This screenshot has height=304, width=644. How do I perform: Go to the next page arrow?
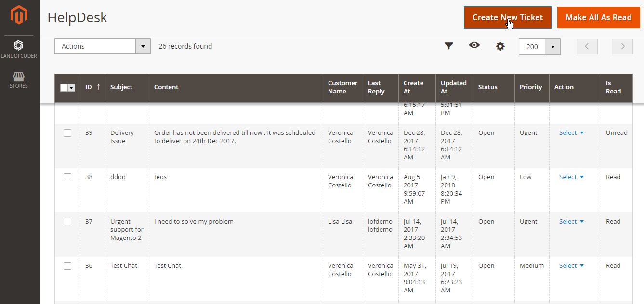tap(622, 46)
